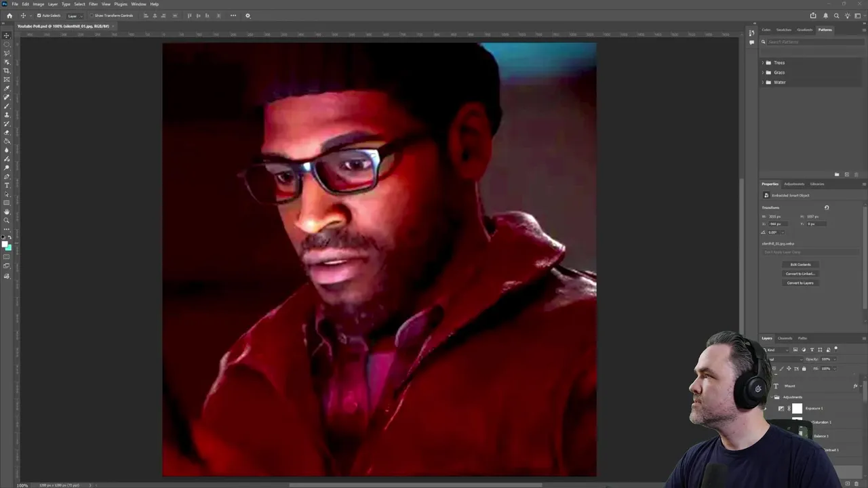Screen dimensions: 868x488
Task: Click the Edit Contents button
Action: [x=800, y=264]
